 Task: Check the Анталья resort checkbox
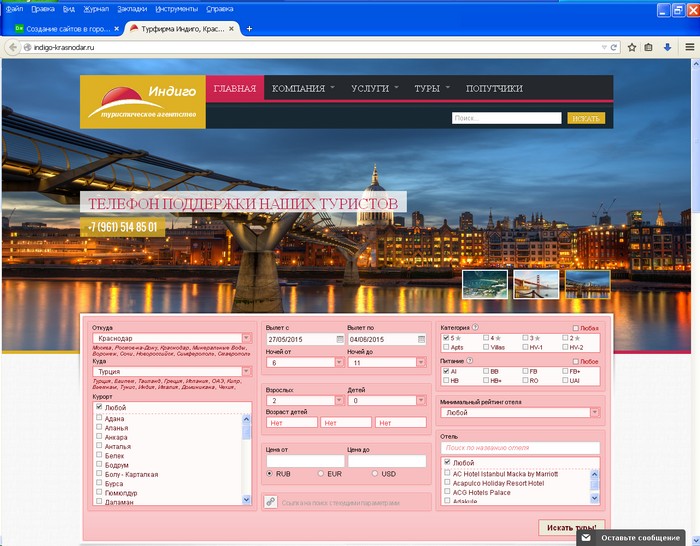(x=99, y=446)
